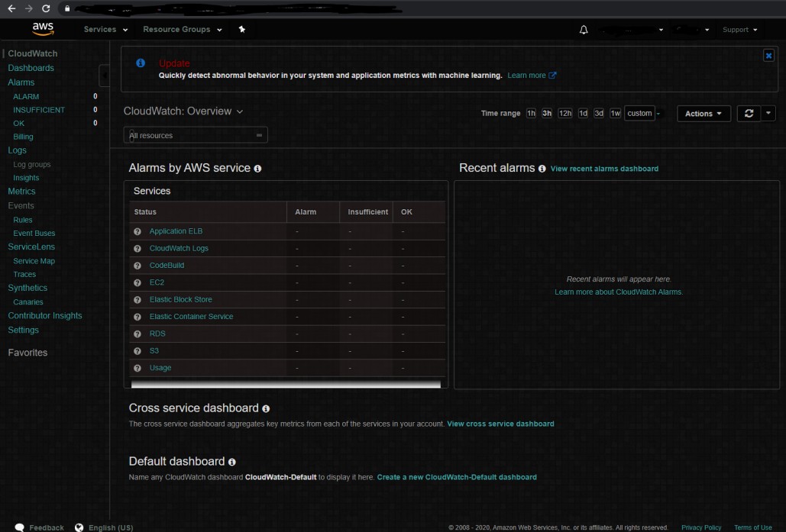Click the browser forward arrow
The height and width of the screenshot is (532, 786).
point(28,8)
